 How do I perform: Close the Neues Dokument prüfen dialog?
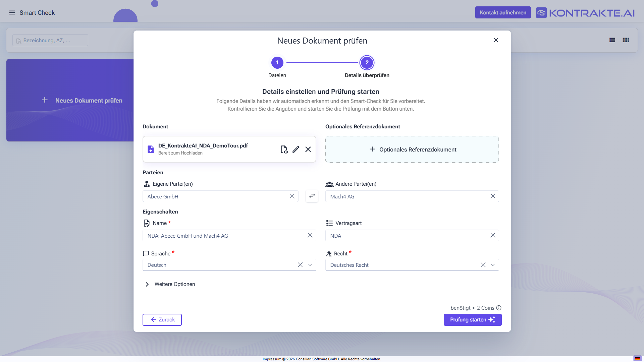496,40
